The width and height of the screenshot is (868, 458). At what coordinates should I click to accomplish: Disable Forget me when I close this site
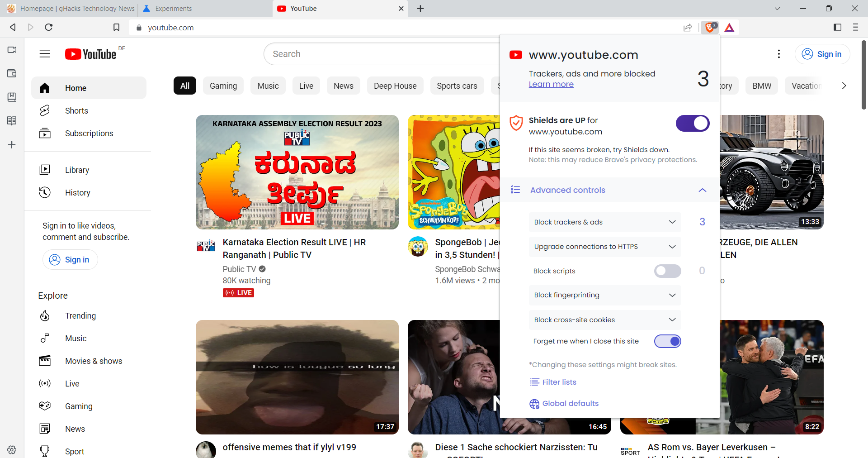click(x=668, y=341)
